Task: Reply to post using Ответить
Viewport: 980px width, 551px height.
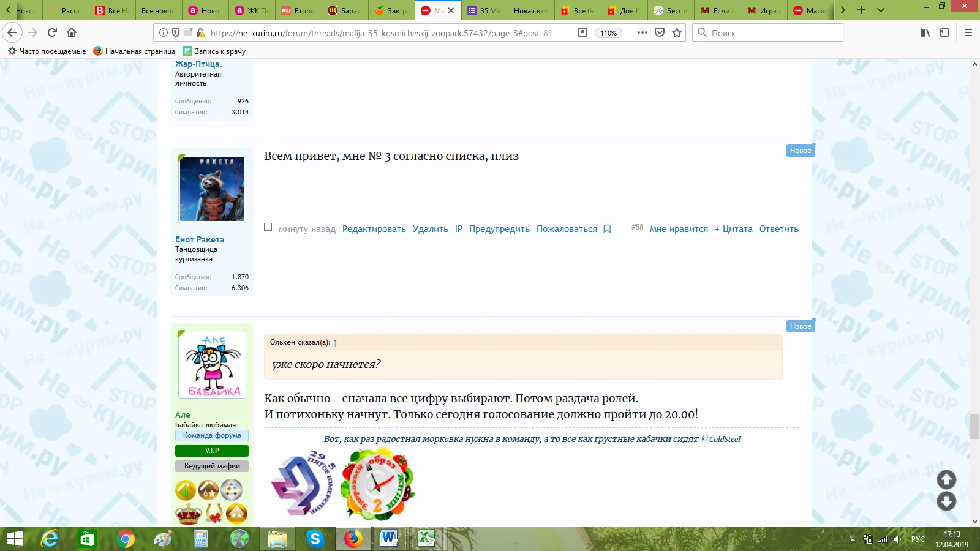Action: tap(779, 229)
